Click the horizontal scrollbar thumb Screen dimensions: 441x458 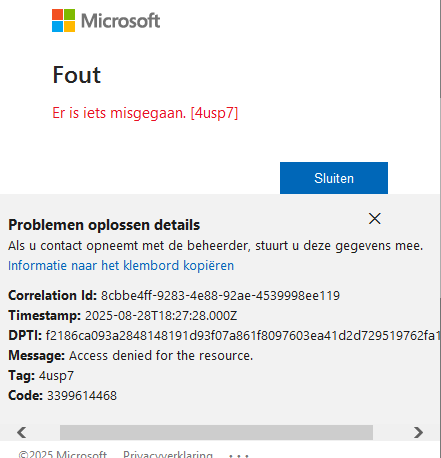pyautogui.click(x=216, y=432)
